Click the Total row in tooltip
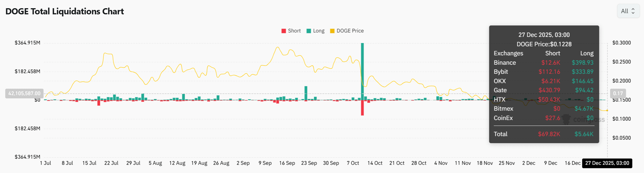Image resolution: width=644 pixels, height=173 pixels. click(544, 134)
